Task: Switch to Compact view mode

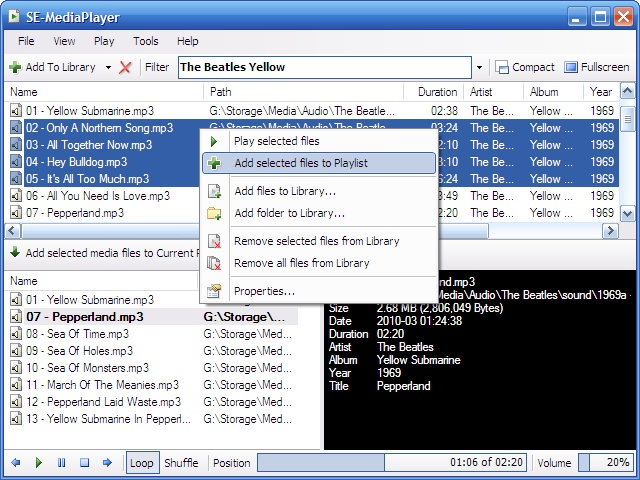Action: [x=525, y=67]
